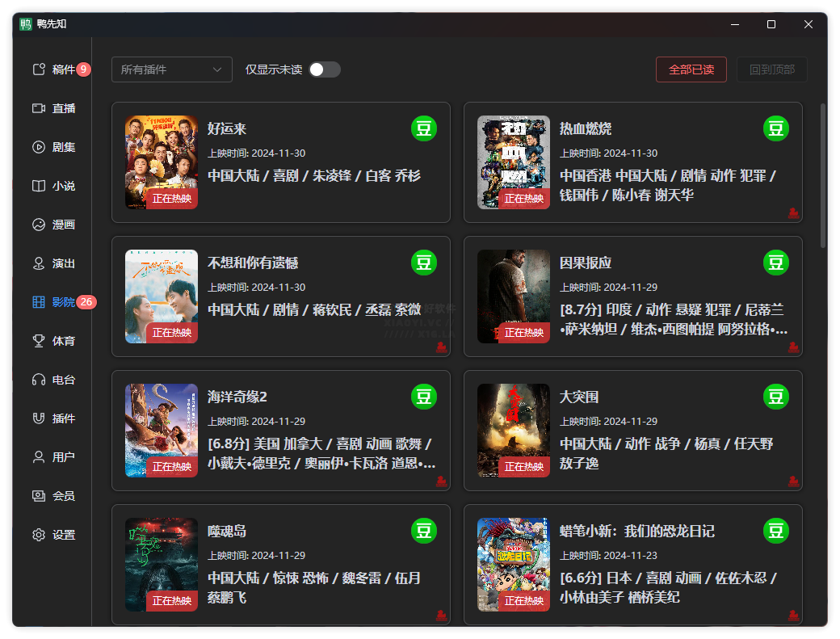Click Douban badge on 大突围 card
This screenshot has width=840, height=639.
click(775, 397)
